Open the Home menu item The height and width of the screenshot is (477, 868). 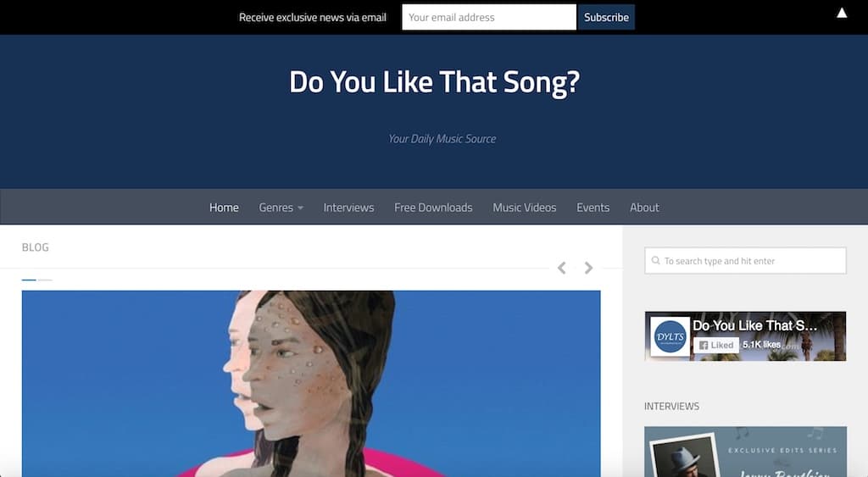[224, 208]
